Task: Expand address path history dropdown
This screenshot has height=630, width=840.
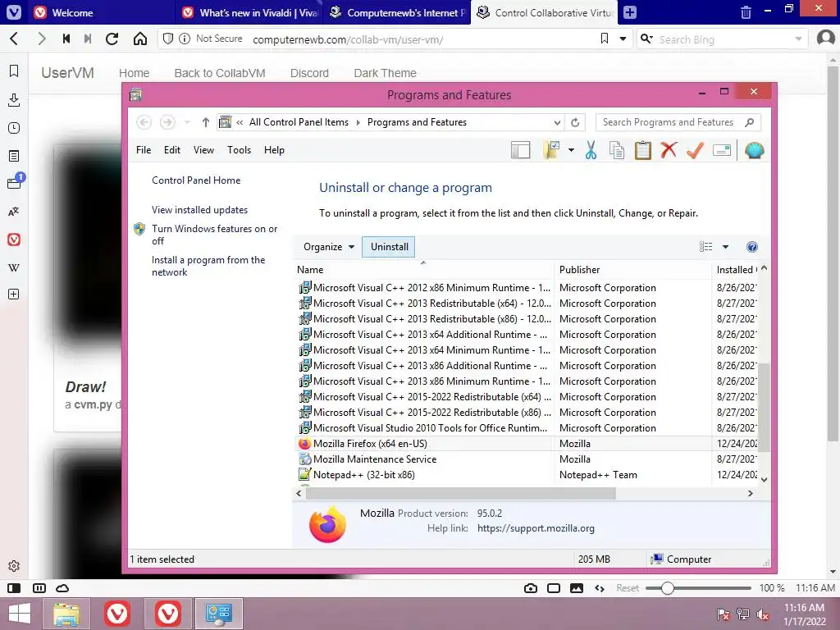Action: click(x=557, y=123)
